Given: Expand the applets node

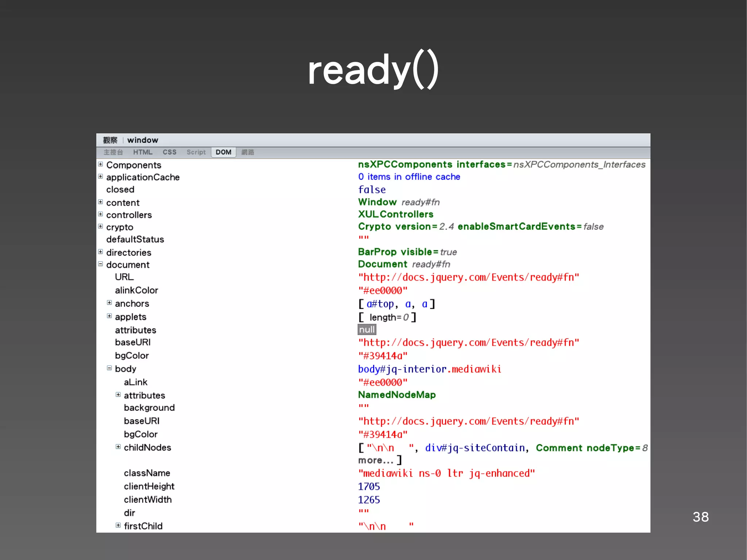Looking at the screenshot, I should pyautogui.click(x=109, y=316).
